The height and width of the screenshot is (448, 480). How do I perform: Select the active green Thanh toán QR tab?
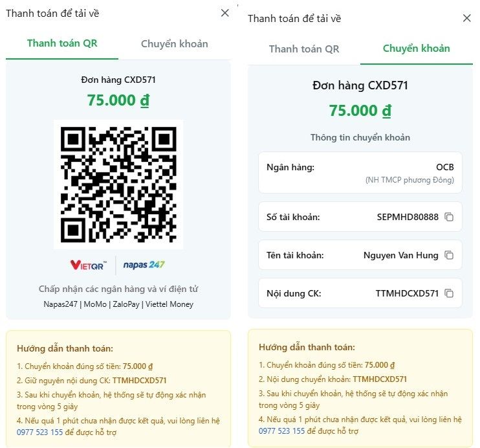coord(62,44)
